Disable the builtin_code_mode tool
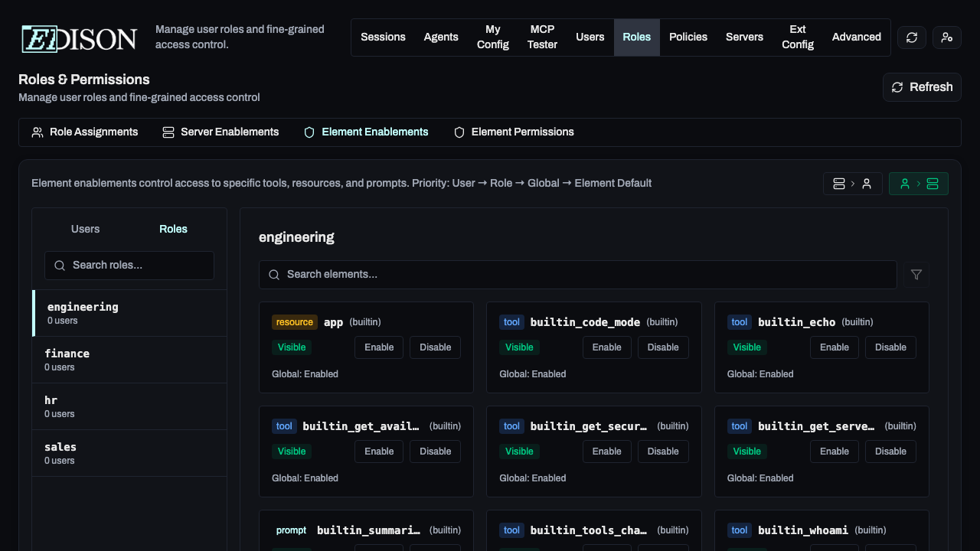This screenshot has width=980, height=551. point(663,347)
